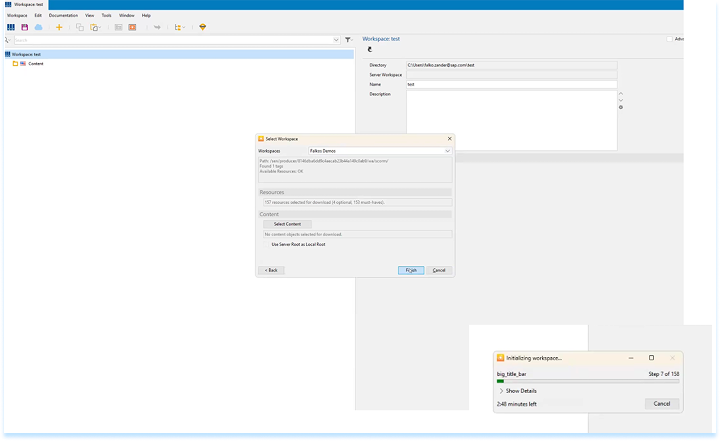Click the workspace Name input field

(510, 84)
